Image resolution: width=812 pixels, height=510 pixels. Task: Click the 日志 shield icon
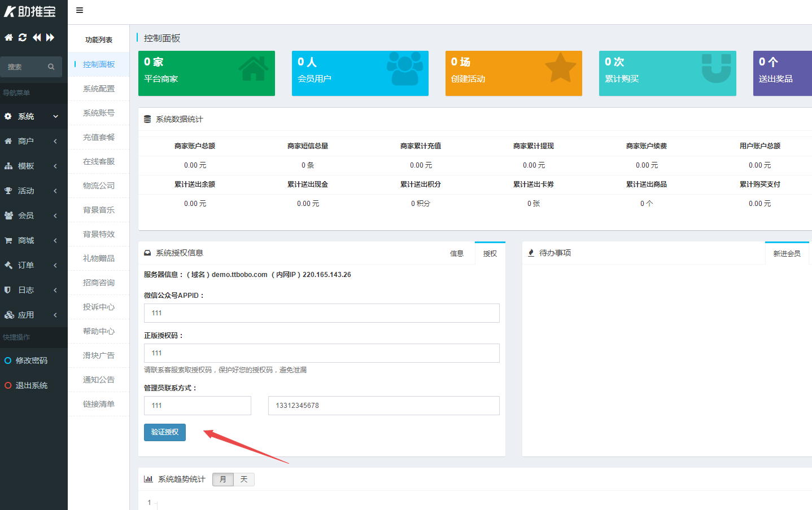[8, 290]
